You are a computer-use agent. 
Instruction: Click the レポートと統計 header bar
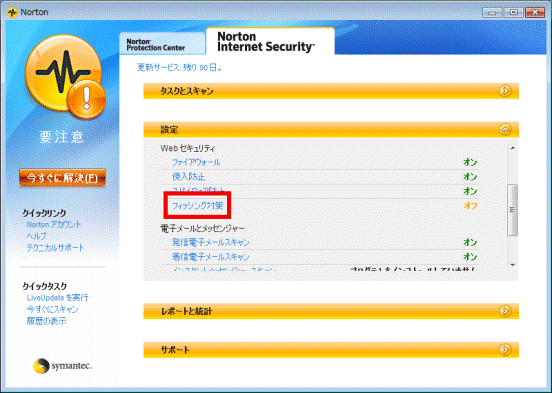[x=331, y=311]
